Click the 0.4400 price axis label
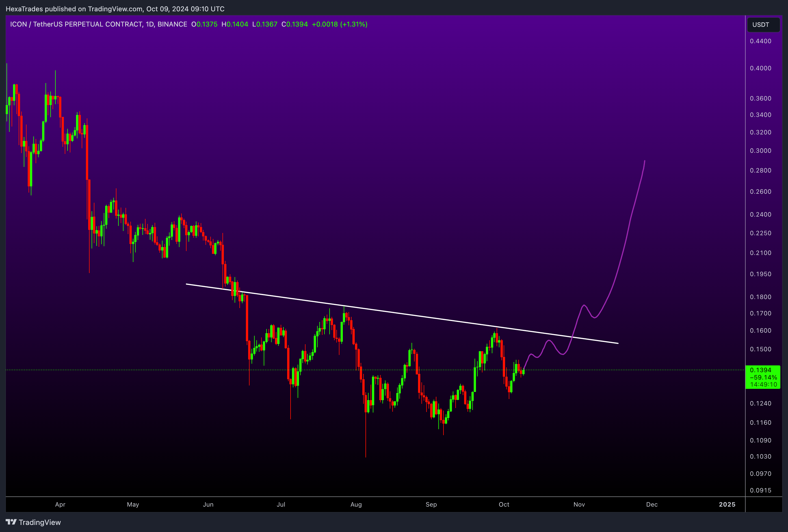Image resolution: width=788 pixels, height=532 pixels. tap(761, 41)
